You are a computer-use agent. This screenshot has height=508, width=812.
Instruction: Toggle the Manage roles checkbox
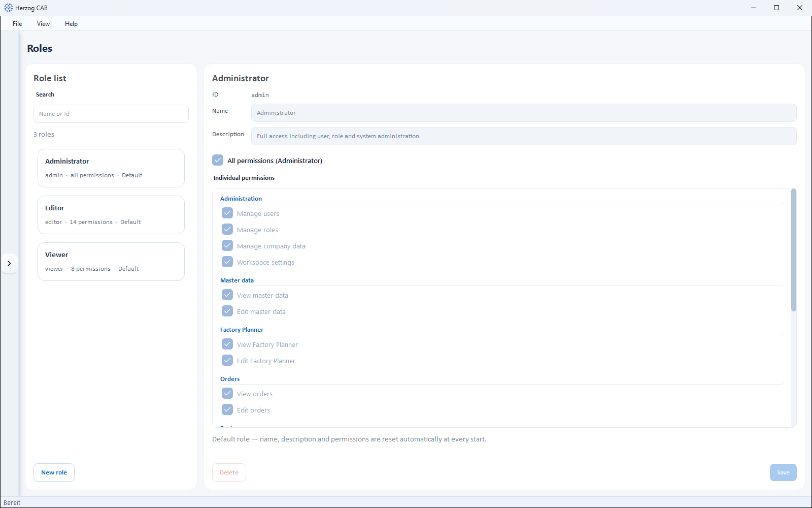coord(227,230)
